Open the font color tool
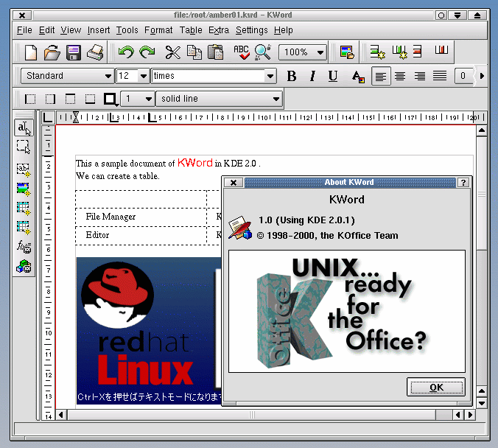This screenshot has height=448, width=498. 358,76
